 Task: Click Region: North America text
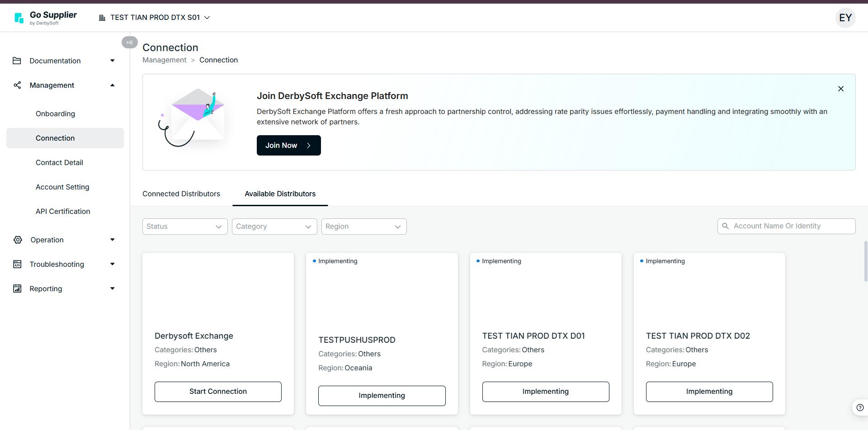192,364
